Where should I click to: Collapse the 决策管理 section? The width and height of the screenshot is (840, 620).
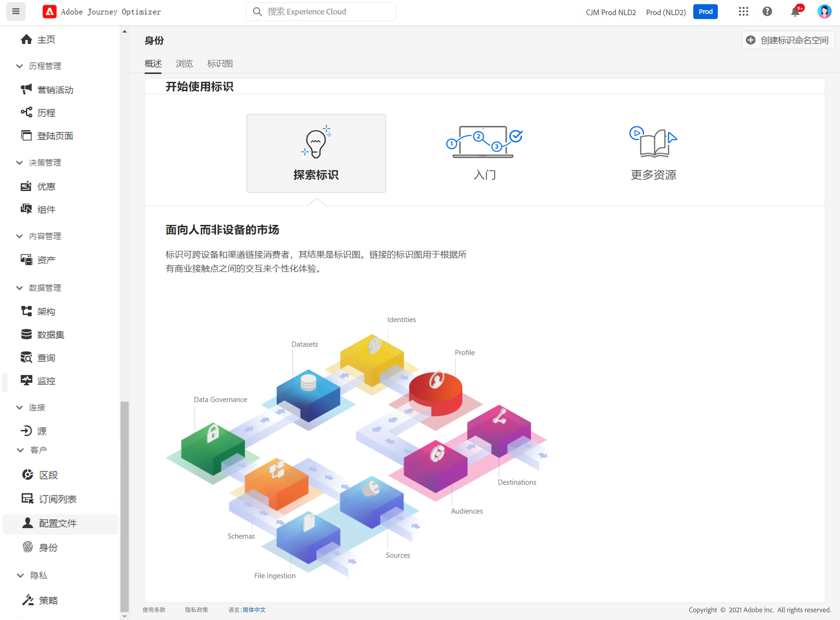click(x=19, y=162)
